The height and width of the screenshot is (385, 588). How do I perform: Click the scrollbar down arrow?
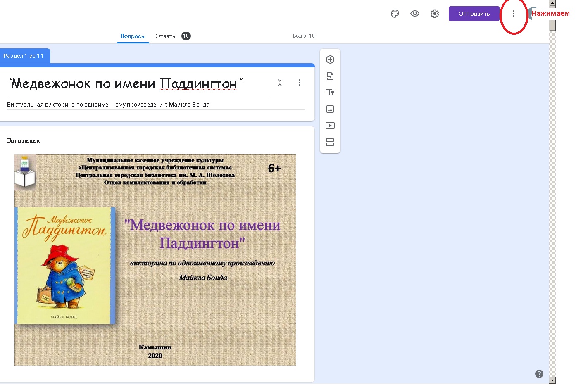pos(552,380)
